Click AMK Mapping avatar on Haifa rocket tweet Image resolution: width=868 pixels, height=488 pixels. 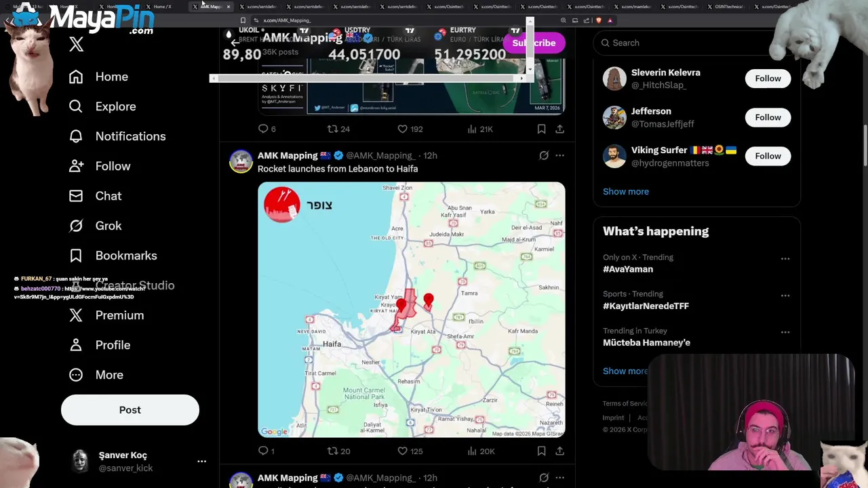click(x=241, y=161)
